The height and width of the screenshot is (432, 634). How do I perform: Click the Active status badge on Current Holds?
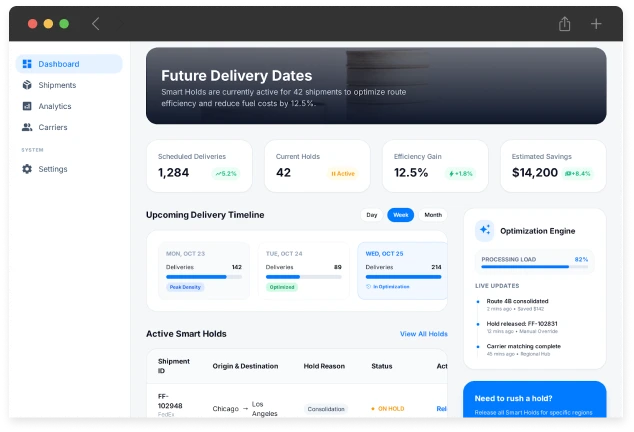[x=342, y=174]
